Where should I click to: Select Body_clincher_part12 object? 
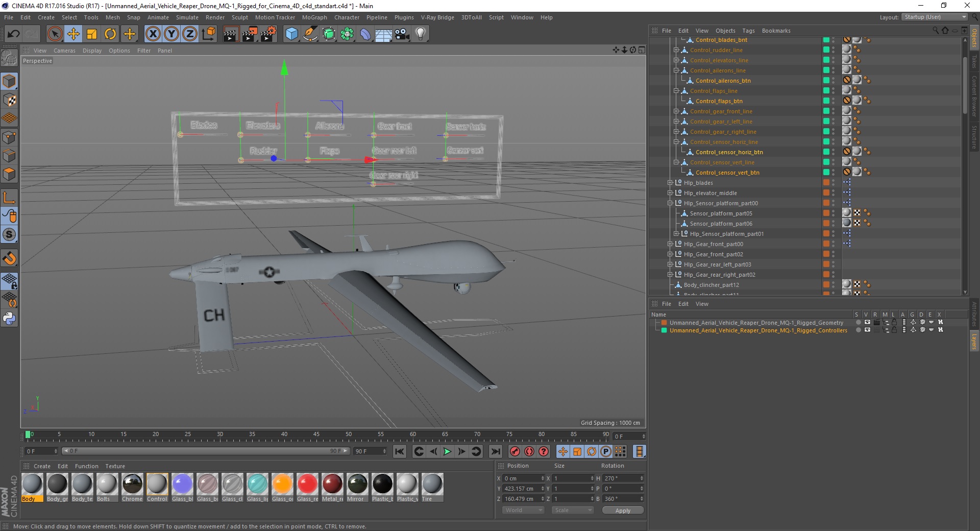click(x=711, y=285)
